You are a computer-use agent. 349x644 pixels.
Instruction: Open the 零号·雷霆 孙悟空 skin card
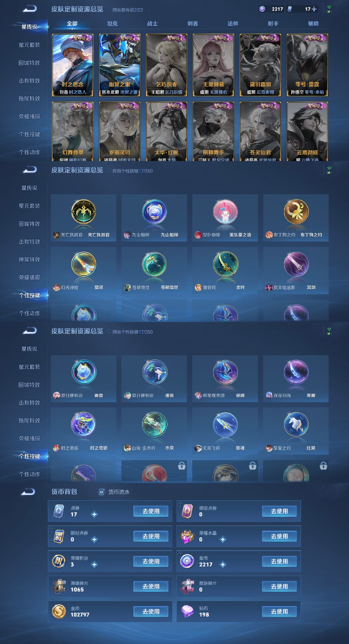click(307, 65)
